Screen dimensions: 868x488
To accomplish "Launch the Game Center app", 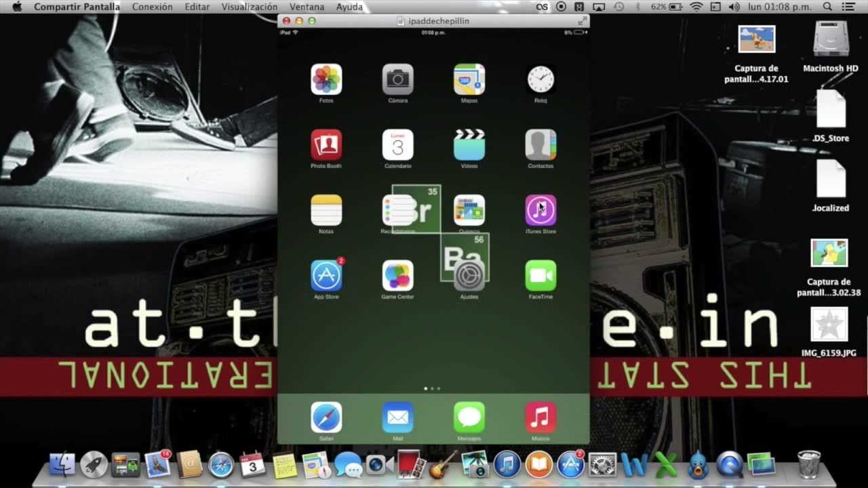I will click(x=397, y=276).
